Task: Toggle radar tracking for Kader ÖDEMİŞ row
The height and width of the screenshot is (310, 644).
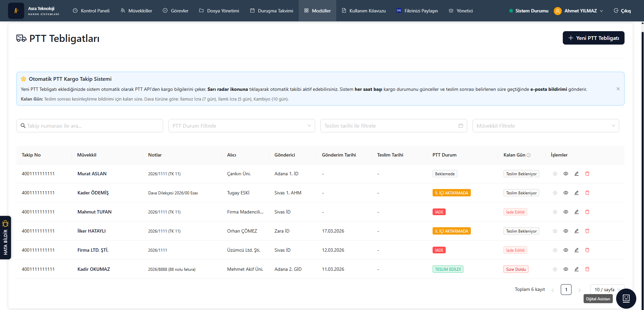Action: 555,193
